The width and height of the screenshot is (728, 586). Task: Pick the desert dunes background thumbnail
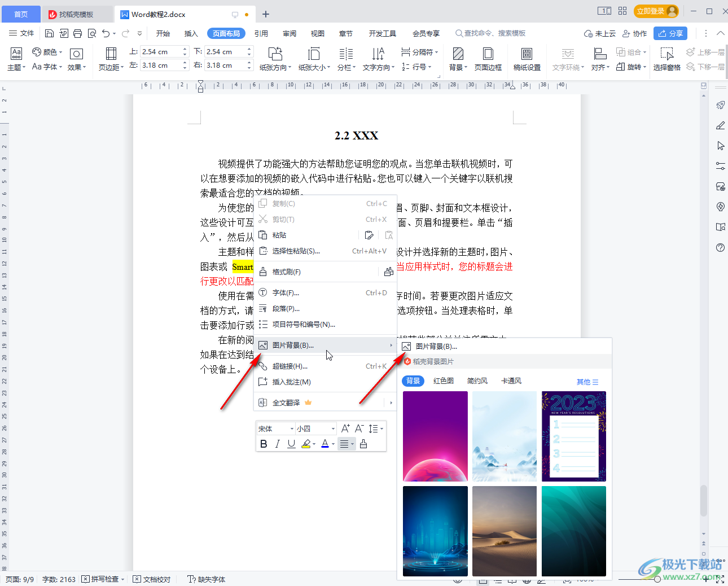pyautogui.click(x=505, y=531)
